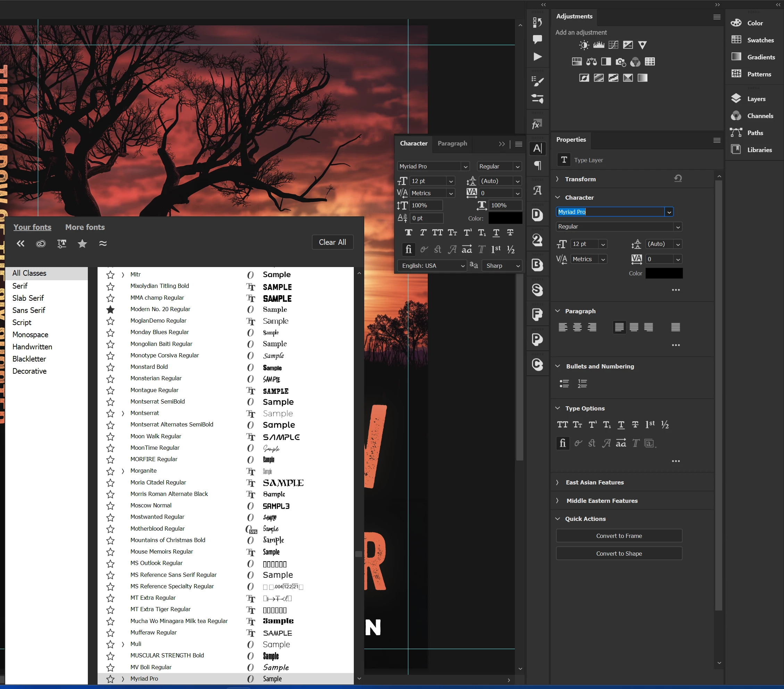
Task: Unfavorite the Modern No. 20 Regular font
Action: pyautogui.click(x=110, y=309)
